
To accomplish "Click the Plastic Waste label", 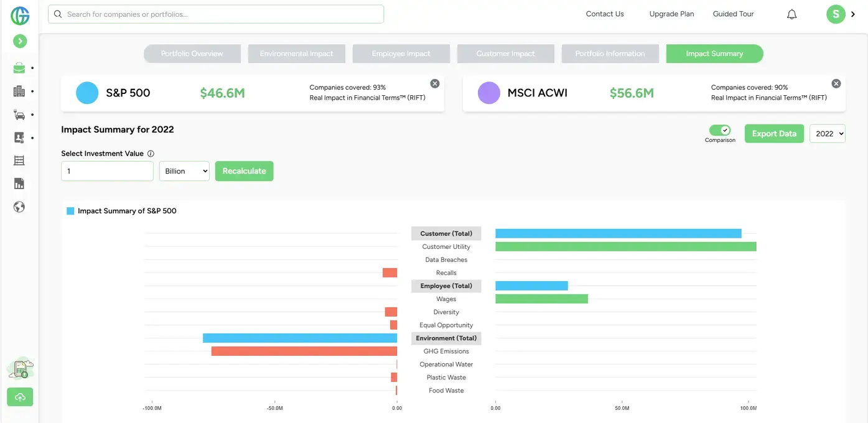I will 446,378.
